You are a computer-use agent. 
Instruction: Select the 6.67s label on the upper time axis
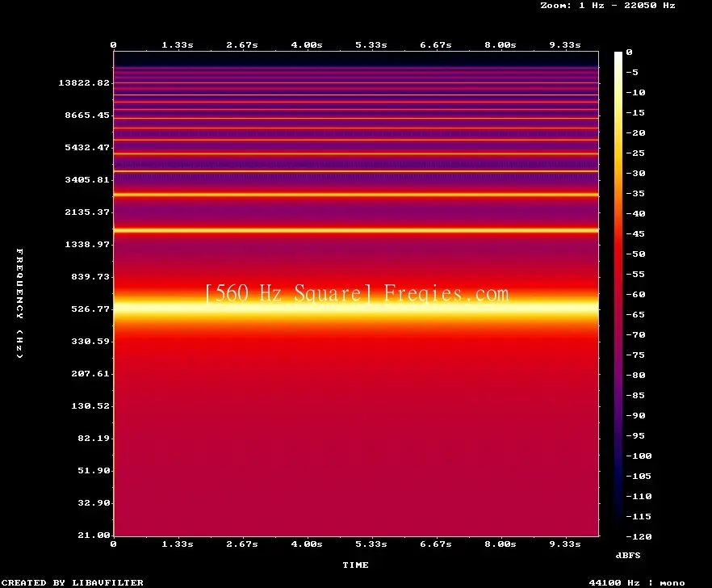435,45
